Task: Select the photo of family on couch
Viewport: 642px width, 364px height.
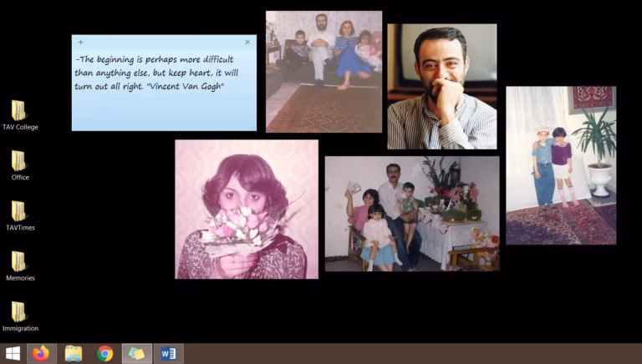Action: coord(324,71)
